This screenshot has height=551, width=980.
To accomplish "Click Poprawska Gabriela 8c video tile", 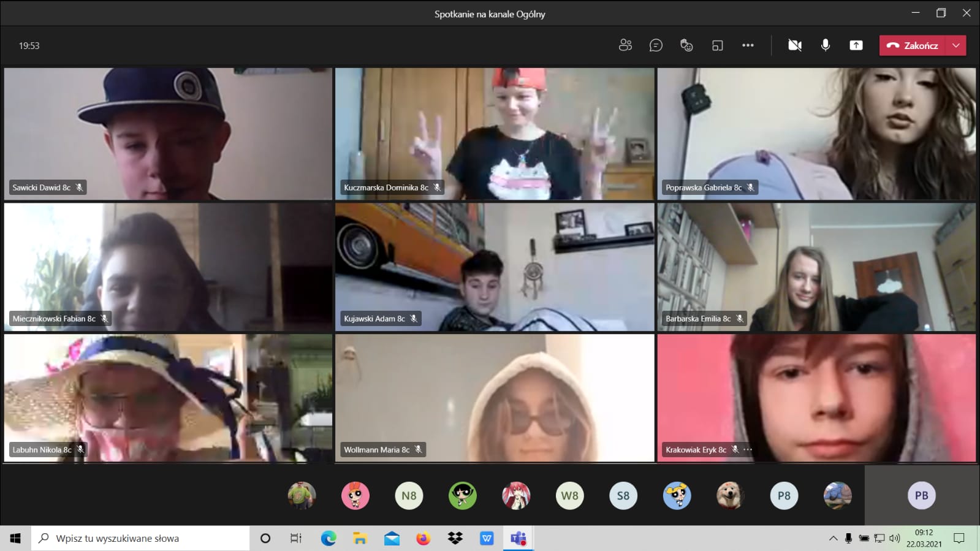I will tap(816, 134).
